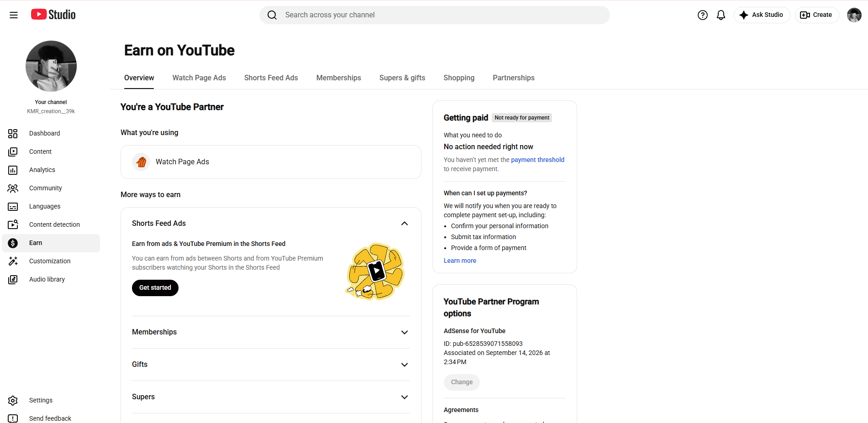Open the Shopping tab
868x423 pixels.
point(459,78)
